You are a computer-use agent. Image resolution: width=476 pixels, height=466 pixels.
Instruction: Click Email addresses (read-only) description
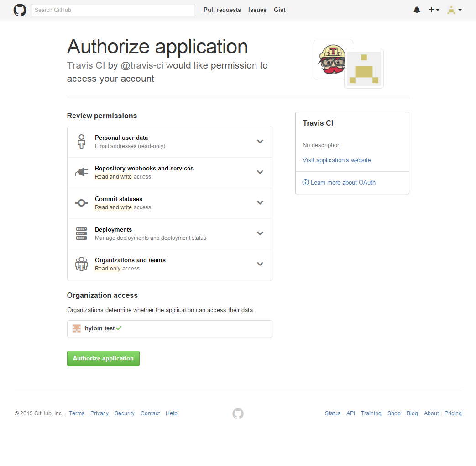pos(130,146)
